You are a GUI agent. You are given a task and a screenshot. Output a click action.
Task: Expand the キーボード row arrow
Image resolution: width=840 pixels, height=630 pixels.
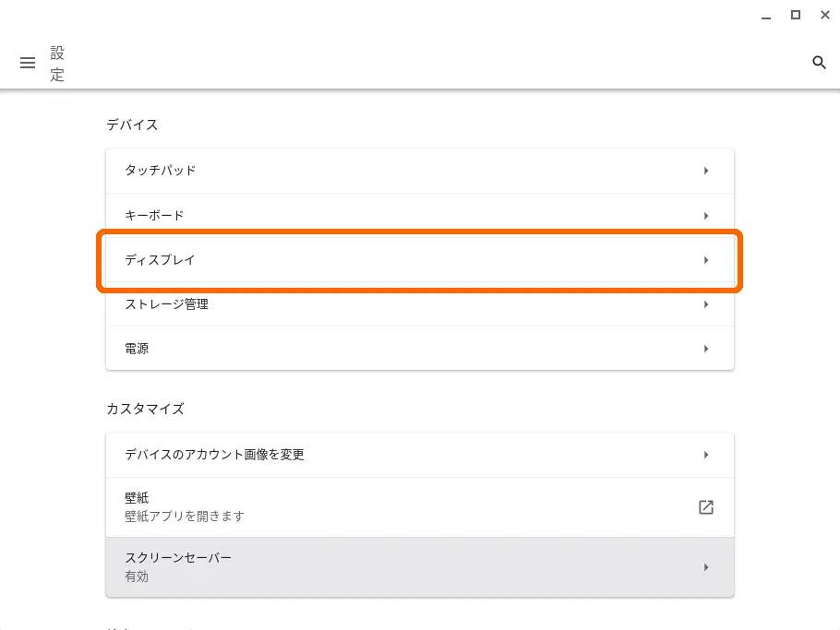(x=706, y=216)
